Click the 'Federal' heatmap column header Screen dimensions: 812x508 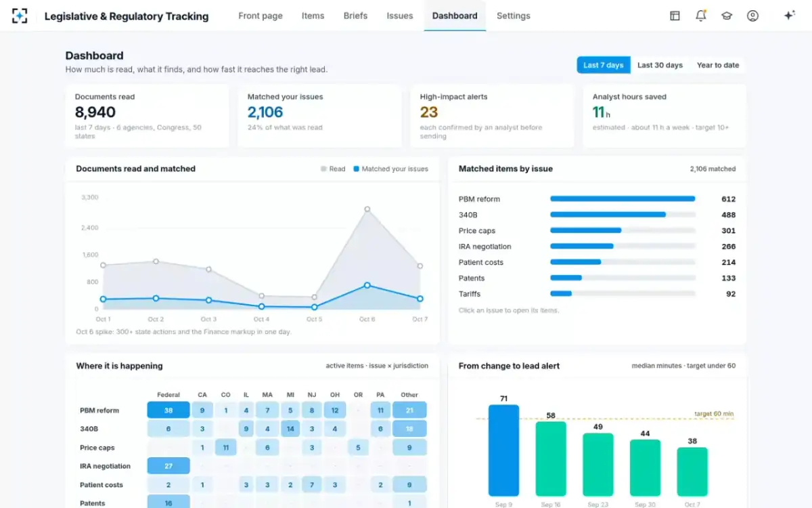[168, 395]
